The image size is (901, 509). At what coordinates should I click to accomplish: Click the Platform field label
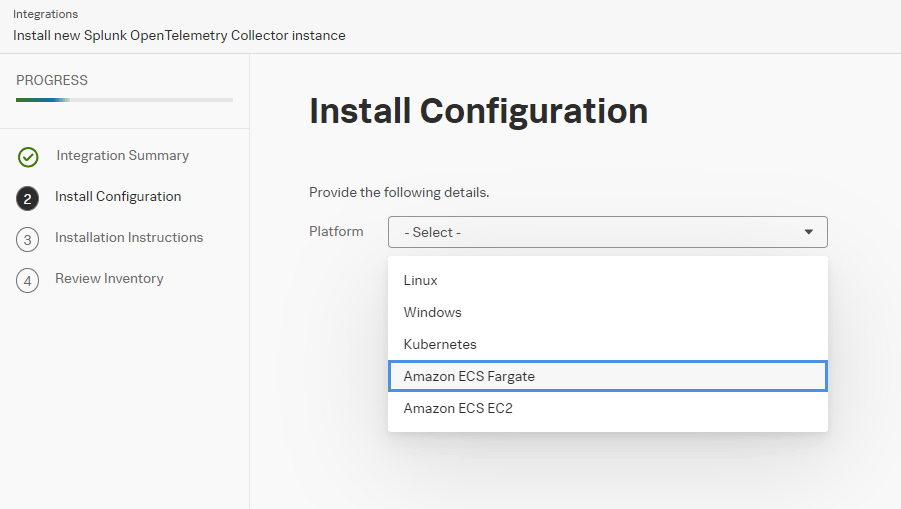336,232
